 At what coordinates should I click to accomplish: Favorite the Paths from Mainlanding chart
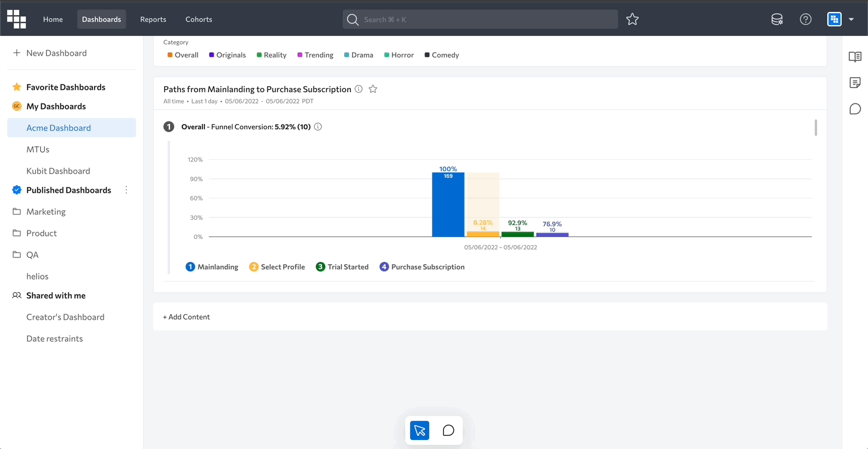[x=373, y=89]
